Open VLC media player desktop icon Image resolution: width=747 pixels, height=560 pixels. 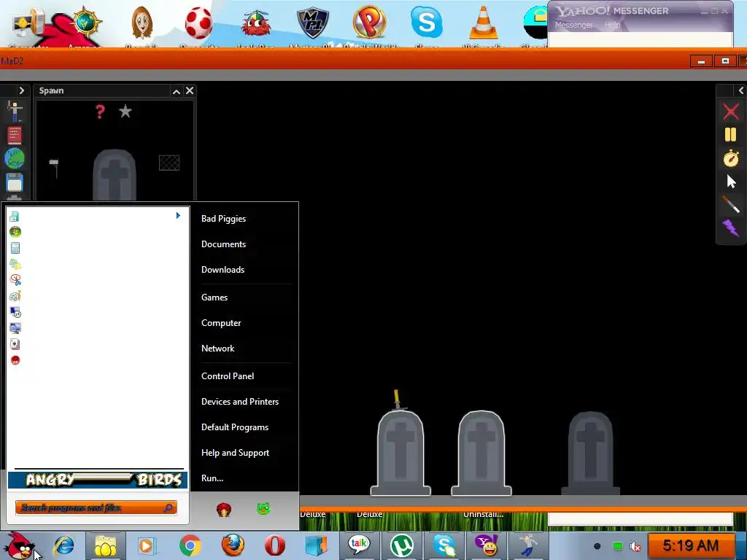click(483, 23)
